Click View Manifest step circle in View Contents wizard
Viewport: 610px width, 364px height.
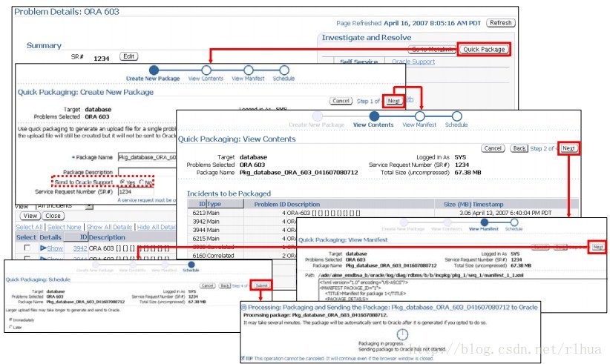(x=419, y=116)
